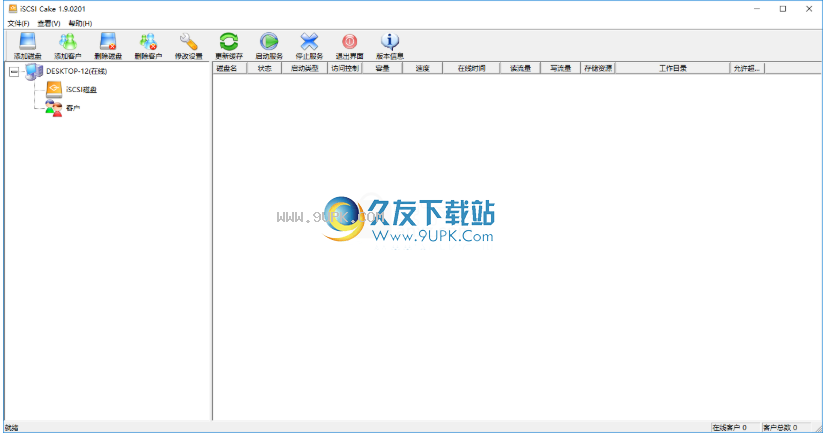This screenshot has width=825, height=439.
Task: Sort by the 速度 column header
Action: [422, 68]
